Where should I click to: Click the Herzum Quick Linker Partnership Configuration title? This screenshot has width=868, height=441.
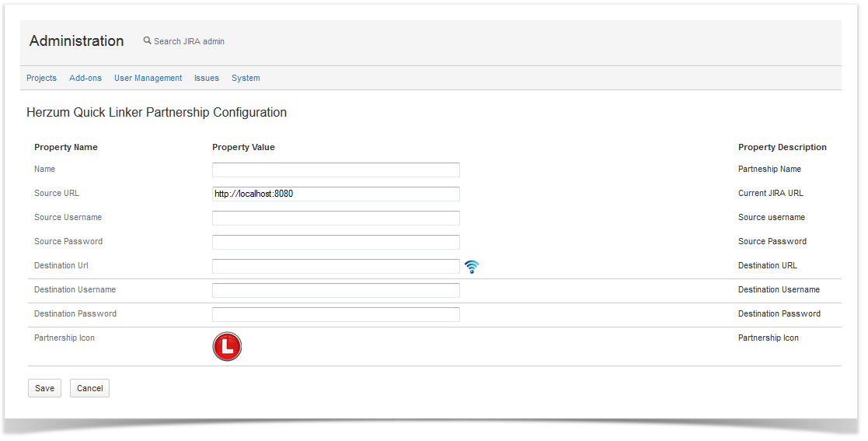pyautogui.click(x=156, y=113)
